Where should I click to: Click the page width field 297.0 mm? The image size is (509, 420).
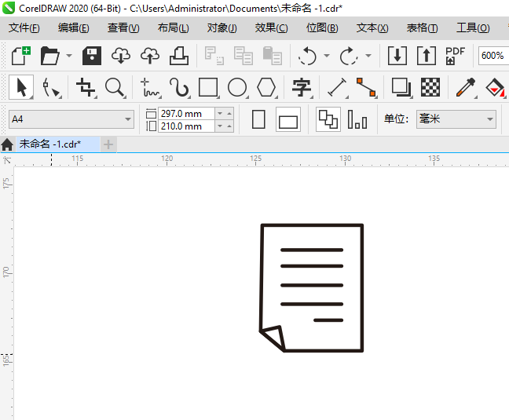186,114
